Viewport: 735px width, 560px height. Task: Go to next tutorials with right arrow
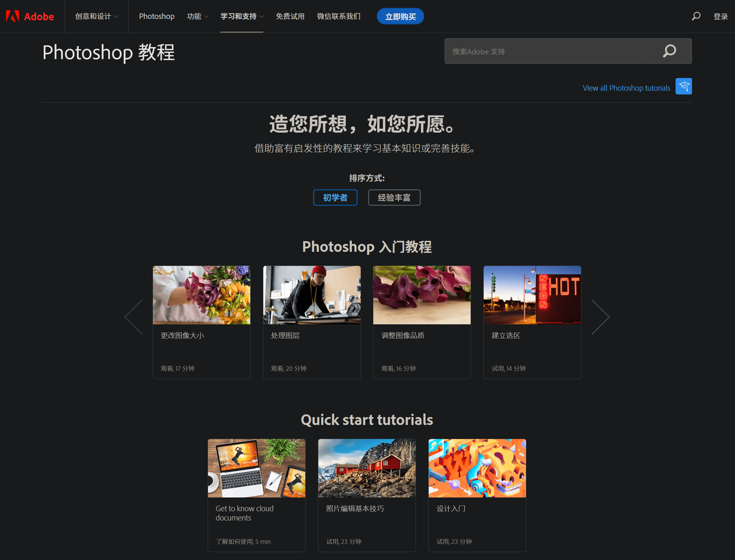[x=600, y=317]
